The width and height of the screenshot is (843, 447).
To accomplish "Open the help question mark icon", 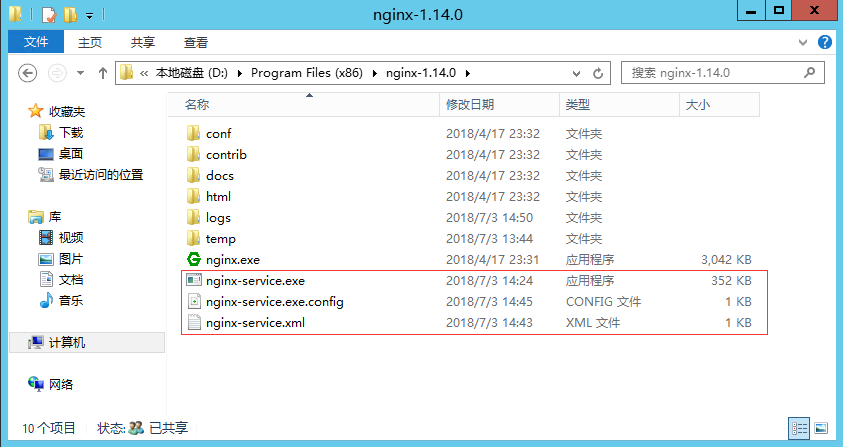I will coord(825,42).
